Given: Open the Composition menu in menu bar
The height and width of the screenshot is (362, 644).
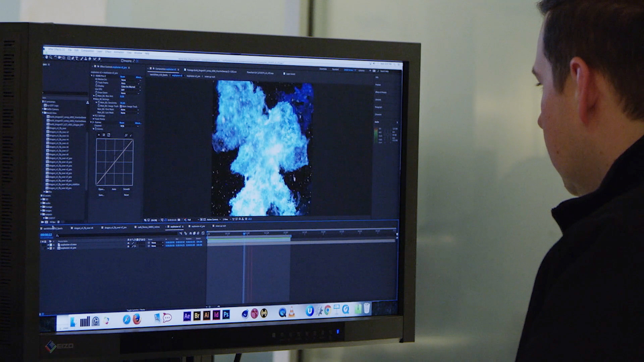Looking at the screenshot, I should pos(88,51).
